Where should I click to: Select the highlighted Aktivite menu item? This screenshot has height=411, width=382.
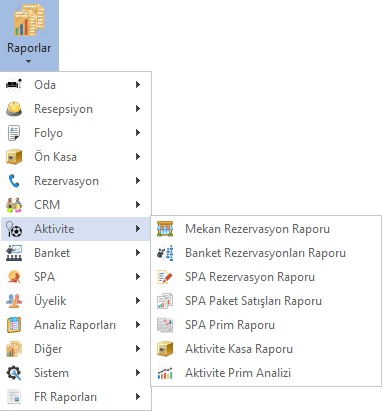(76, 229)
